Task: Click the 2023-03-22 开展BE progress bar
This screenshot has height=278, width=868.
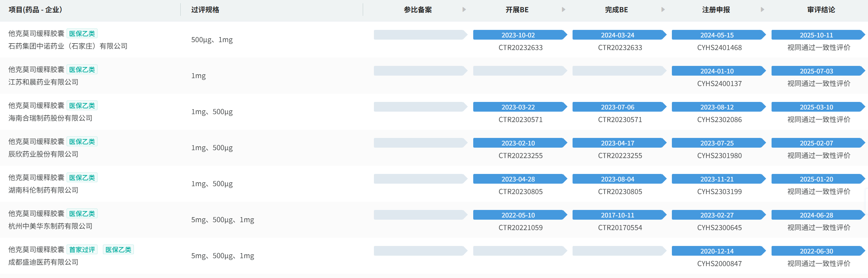Action: point(518,107)
